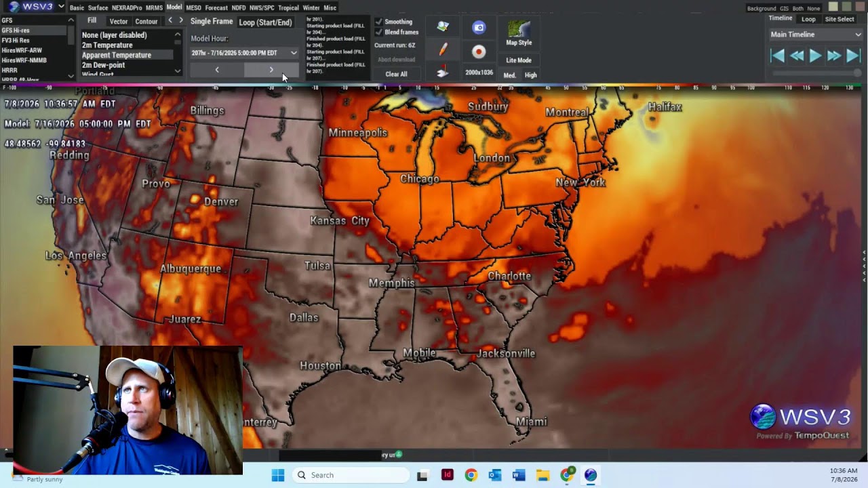Launch Adobe InDesign from taskbar
Viewport: 868px width, 488px height.
click(x=447, y=475)
